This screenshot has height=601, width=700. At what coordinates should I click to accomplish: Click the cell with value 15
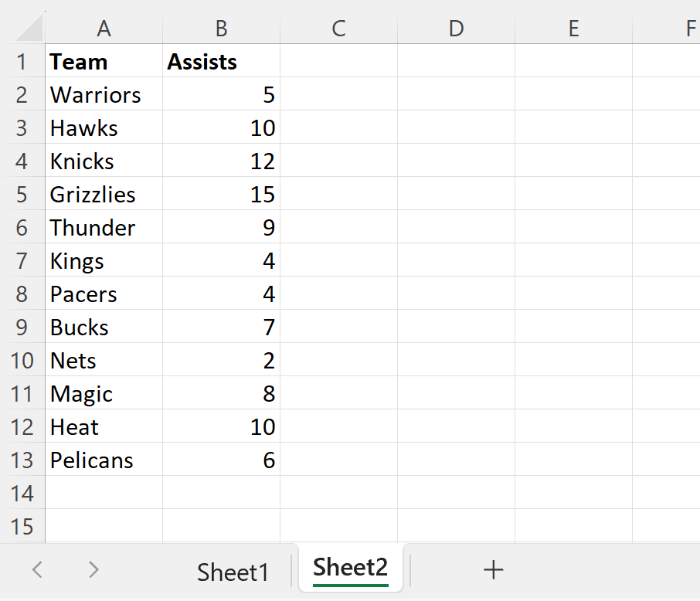pos(221,194)
